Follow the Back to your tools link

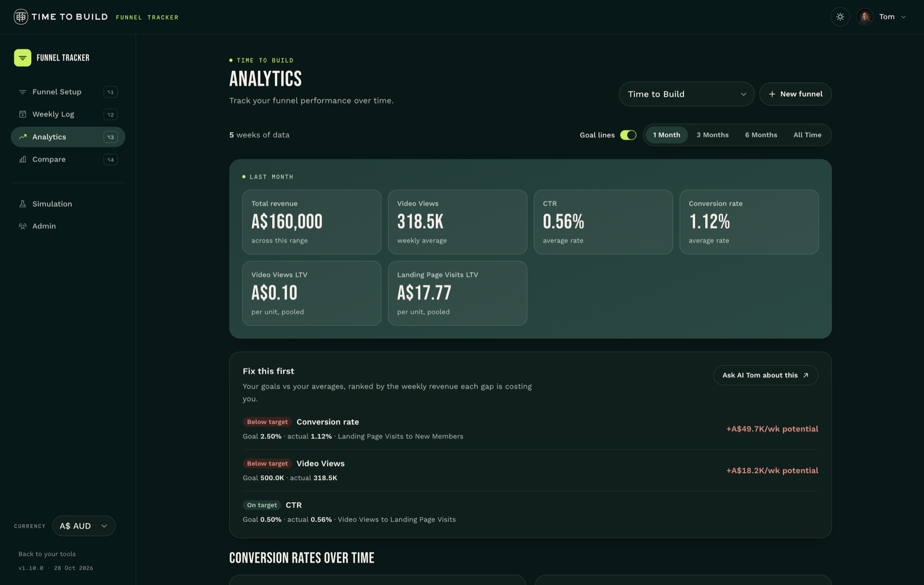tap(47, 554)
